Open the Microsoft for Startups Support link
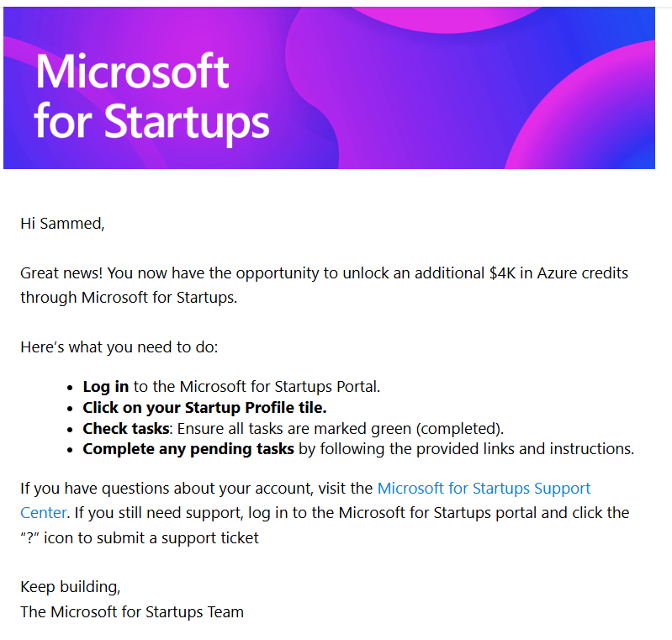Viewport: 672px width, 640px height. (484, 489)
